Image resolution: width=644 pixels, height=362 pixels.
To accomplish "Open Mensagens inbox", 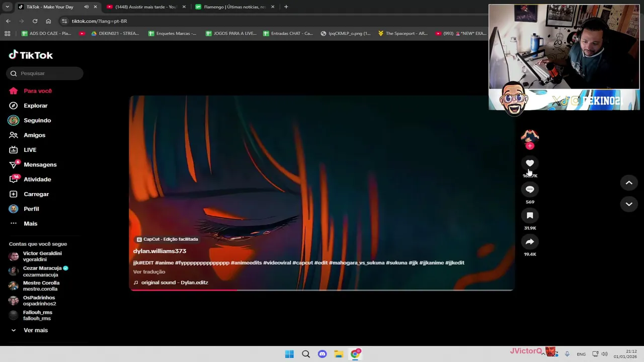I will [40, 164].
